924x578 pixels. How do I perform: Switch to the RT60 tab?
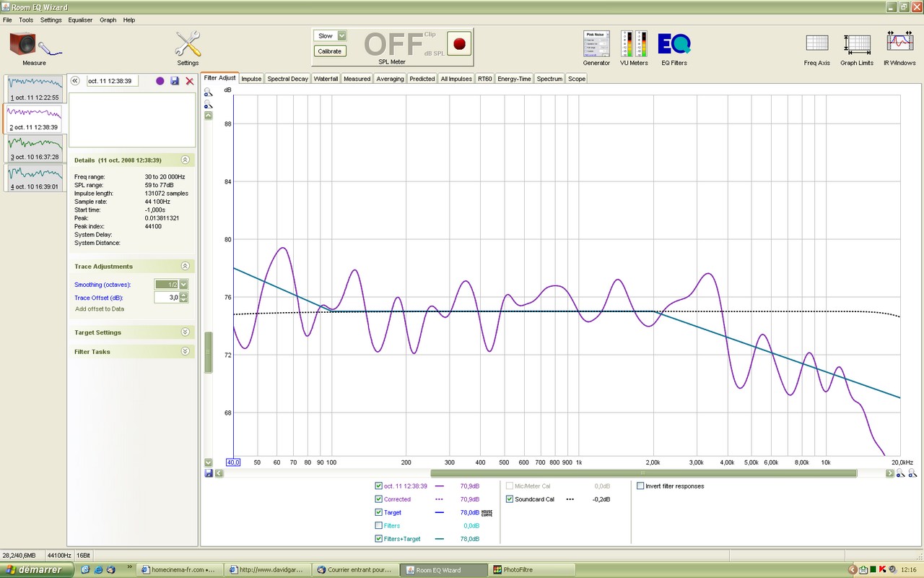(484, 79)
